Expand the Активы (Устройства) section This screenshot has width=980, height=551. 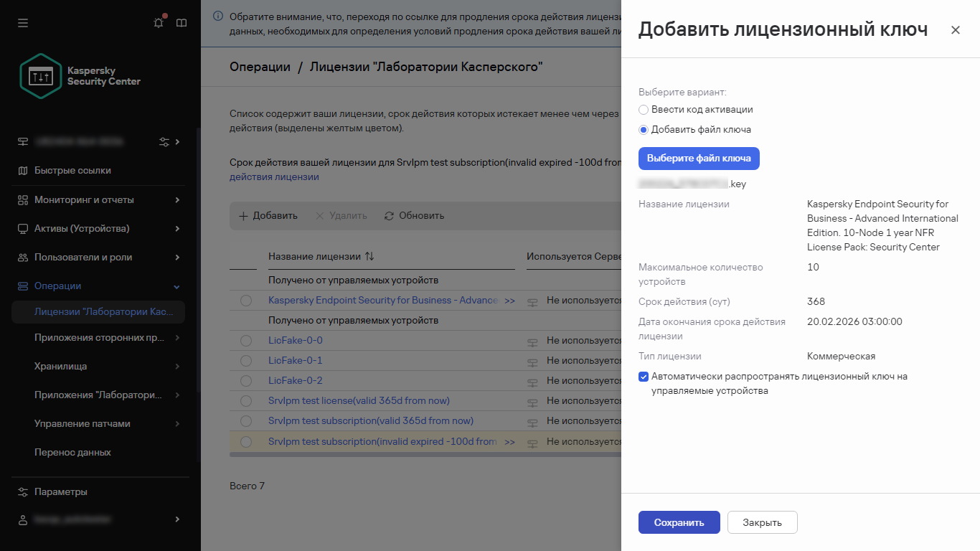pos(100,228)
